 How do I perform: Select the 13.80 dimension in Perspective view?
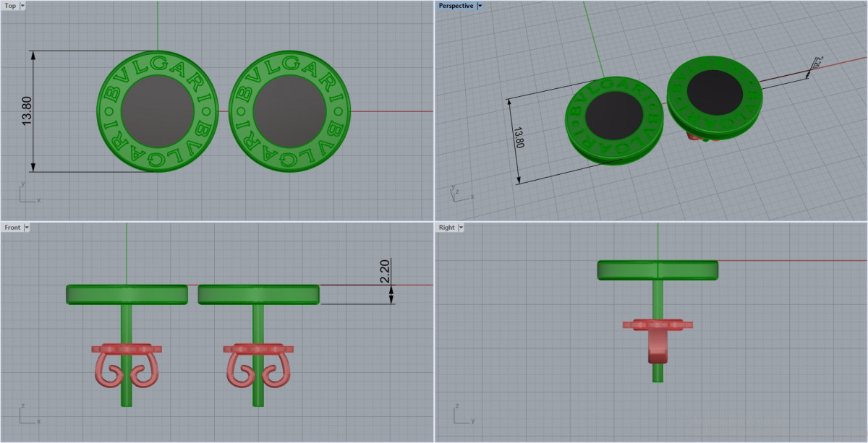coord(518,137)
